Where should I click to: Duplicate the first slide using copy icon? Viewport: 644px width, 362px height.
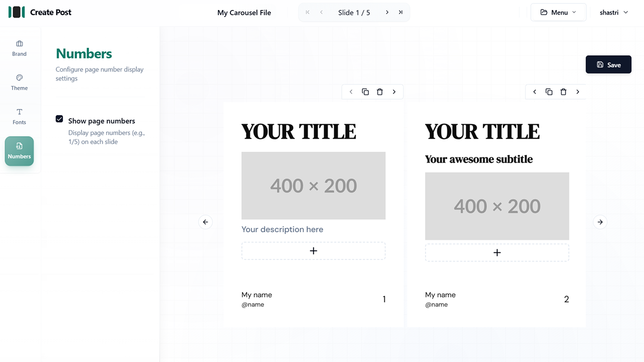tap(365, 92)
